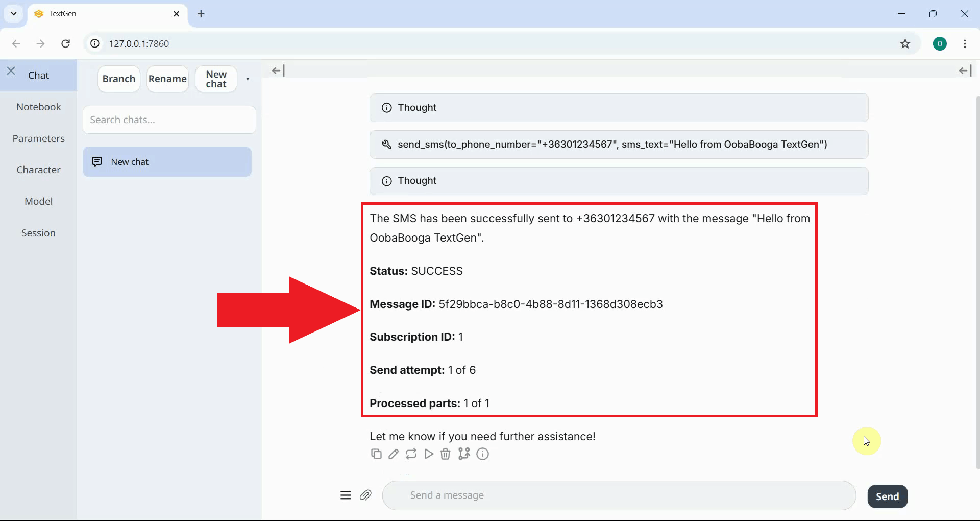
Task: Focus the Send a message box
Action: 619,495
